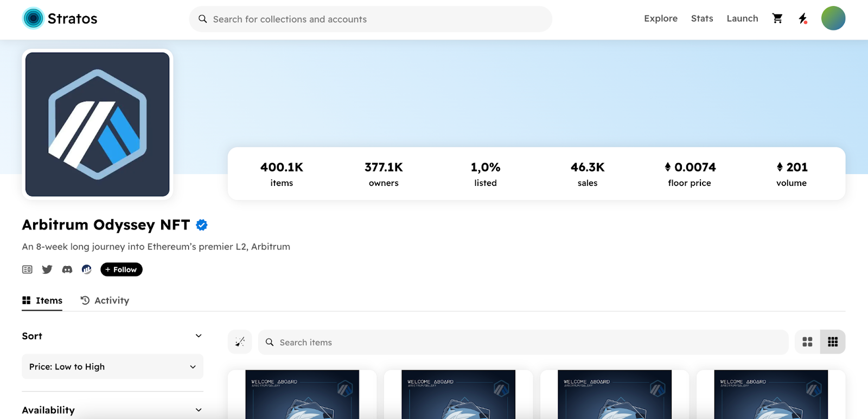This screenshot has width=868, height=419.
Task: Open the first Welcome Aboard NFT card
Action: tap(302, 395)
